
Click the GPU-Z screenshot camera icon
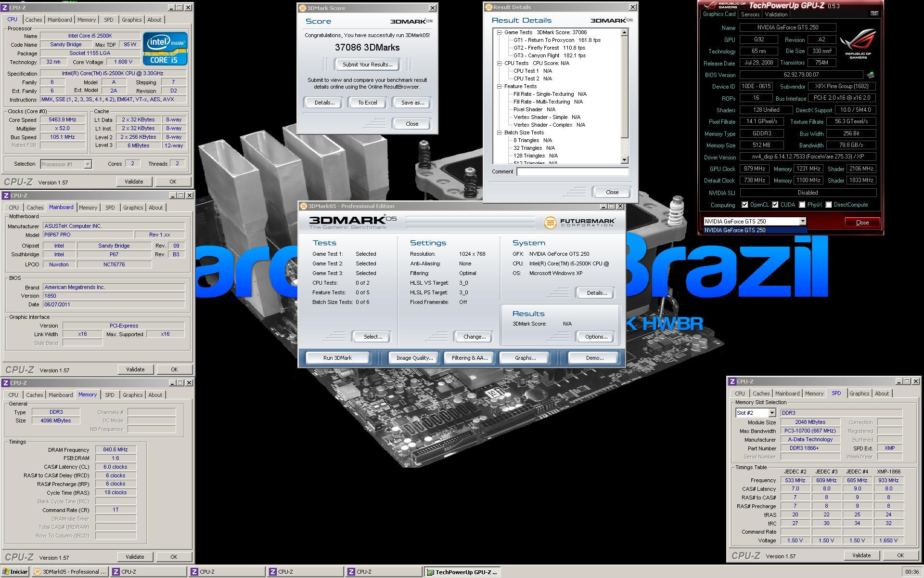[x=874, y=13]
